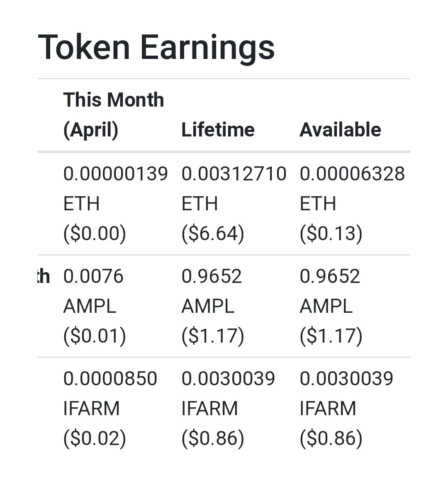Click the 0.0030039 IFARM available value
Image resolution: width=448 pixels, height=477 pixels.
(x=346, y=393)
